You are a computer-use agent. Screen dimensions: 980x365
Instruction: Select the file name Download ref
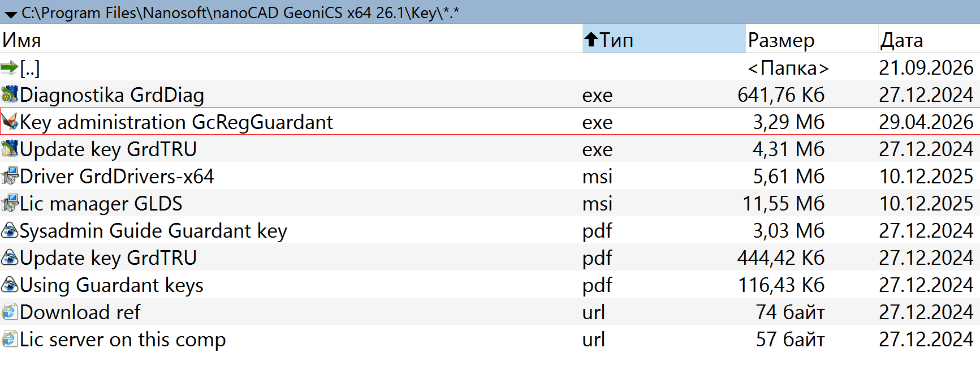click(80, 312)
